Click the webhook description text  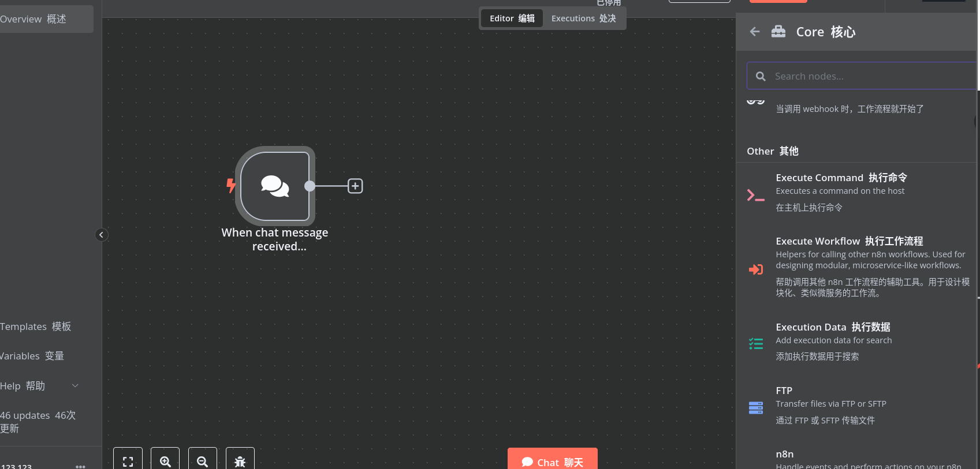[849, 109]
